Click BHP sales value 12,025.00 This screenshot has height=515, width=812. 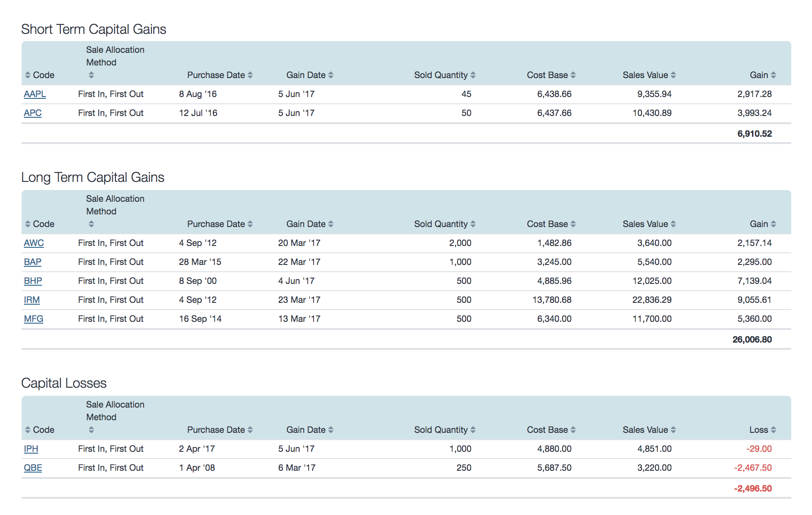[x=652, y=281]
